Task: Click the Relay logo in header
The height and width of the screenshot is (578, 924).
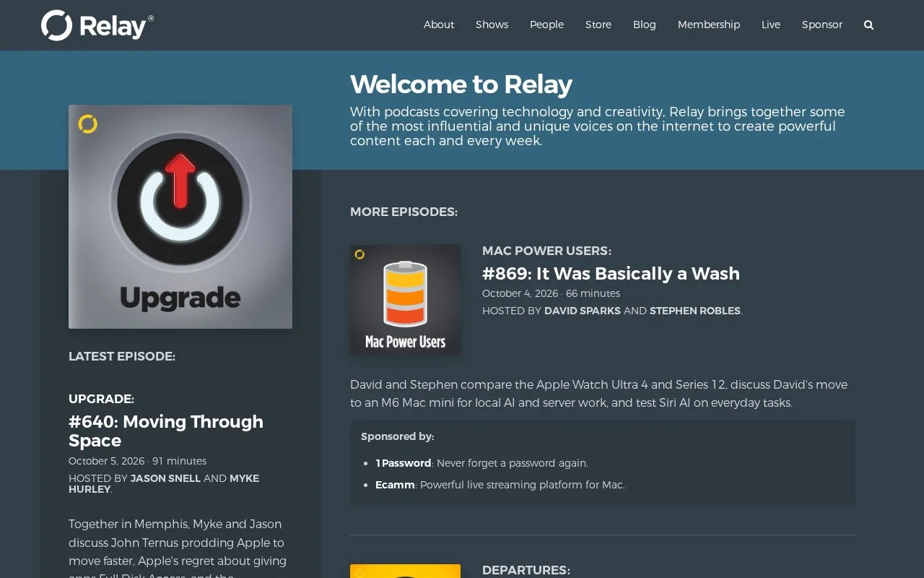Action: (97, 25)
